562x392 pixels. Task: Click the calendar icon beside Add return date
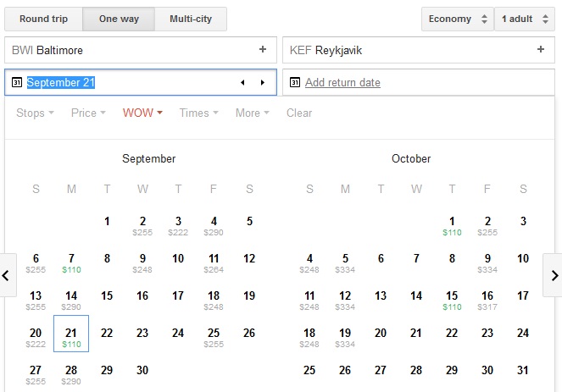(295, 82)
